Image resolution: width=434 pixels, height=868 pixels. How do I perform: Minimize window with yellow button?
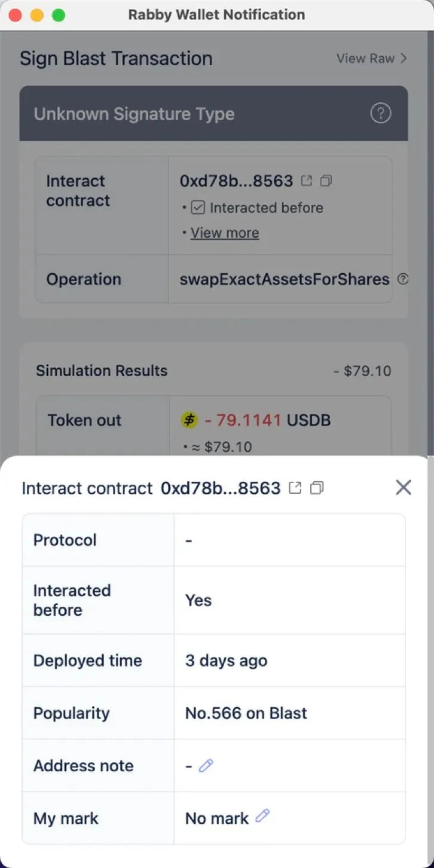(37, 15)
